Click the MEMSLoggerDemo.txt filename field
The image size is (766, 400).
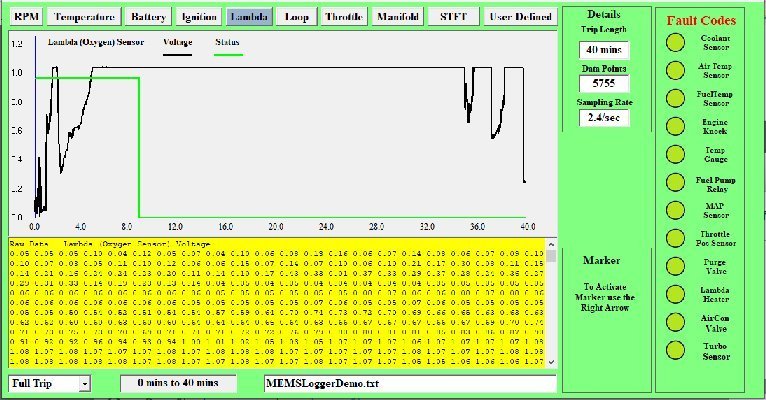pos(410,383)
